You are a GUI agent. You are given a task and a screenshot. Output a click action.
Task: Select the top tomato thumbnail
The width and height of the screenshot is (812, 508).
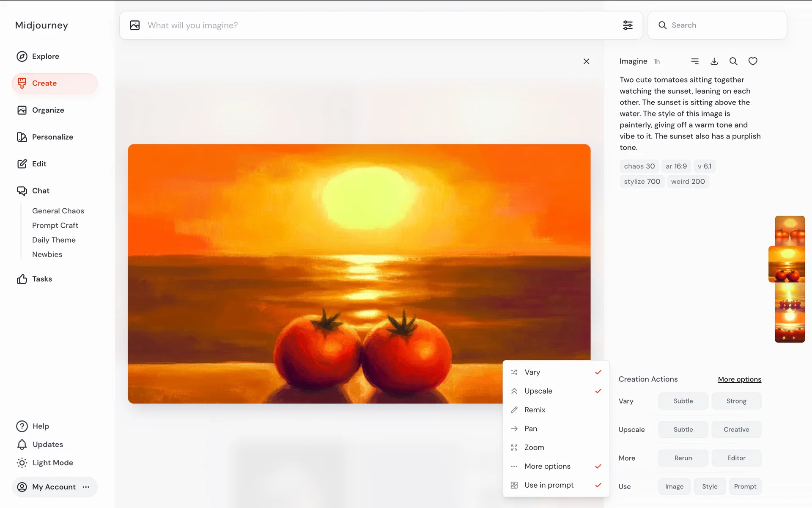tap(790, 231)
